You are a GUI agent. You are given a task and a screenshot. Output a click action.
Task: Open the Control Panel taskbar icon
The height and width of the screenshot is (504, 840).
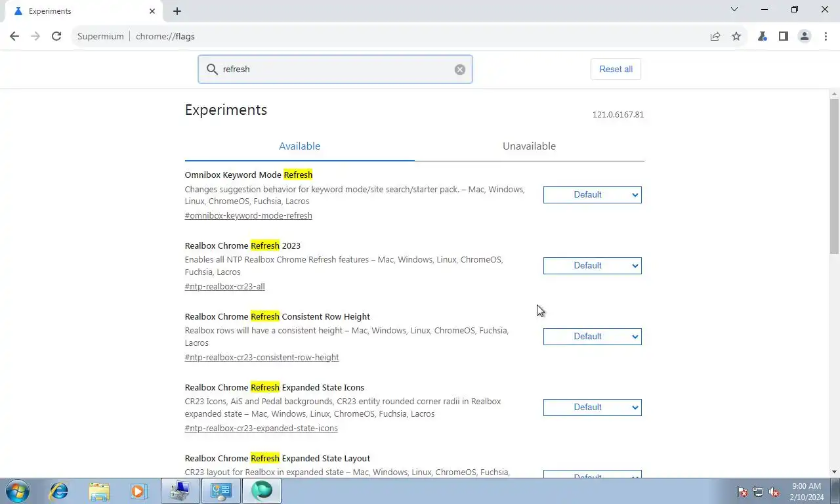(221, 491)
